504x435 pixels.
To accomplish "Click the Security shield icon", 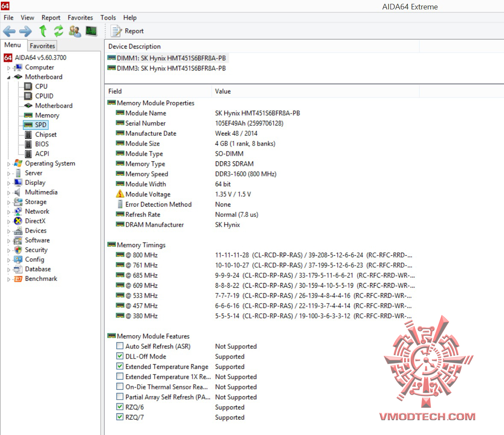I will [18, 250].
